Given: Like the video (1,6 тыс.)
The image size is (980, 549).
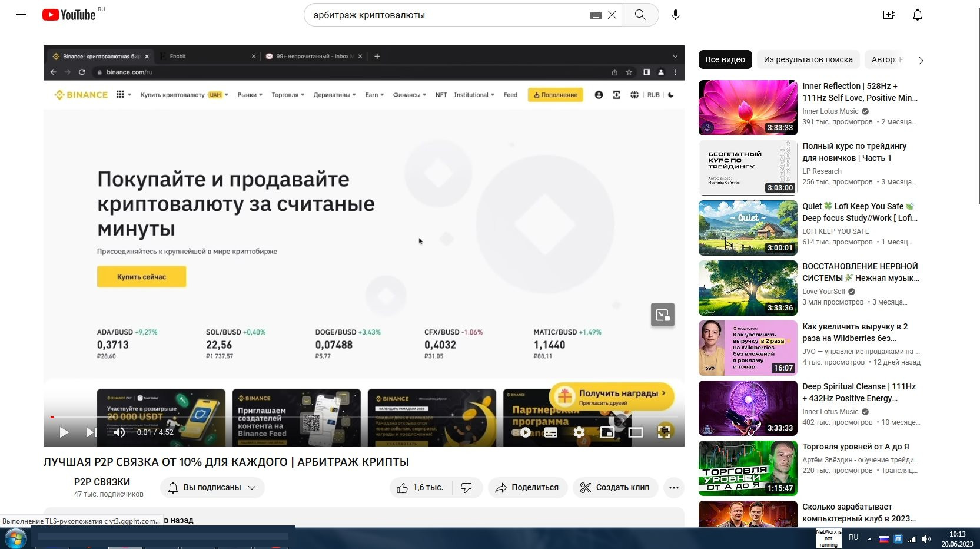Looking at the screenshot, I should point(420,488).
